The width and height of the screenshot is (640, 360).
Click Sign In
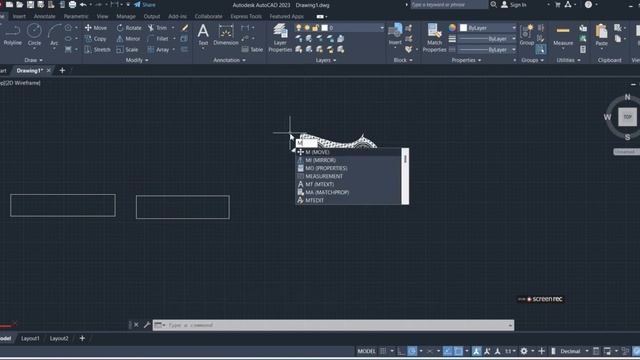point(514,4)
